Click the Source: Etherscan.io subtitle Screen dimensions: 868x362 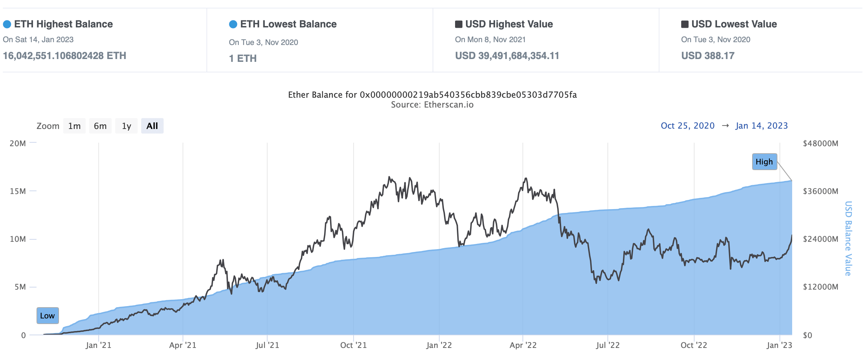(x=432, y=105)
